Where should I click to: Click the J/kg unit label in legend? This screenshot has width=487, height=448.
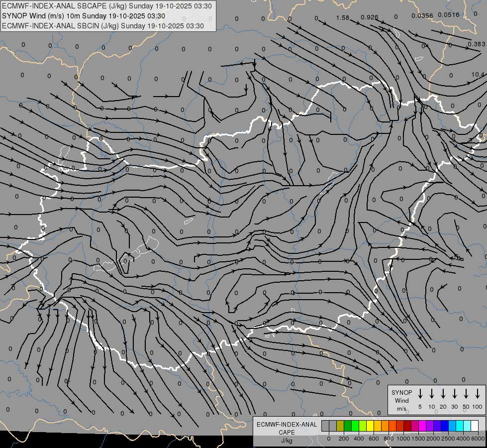[x=287, y=441]
